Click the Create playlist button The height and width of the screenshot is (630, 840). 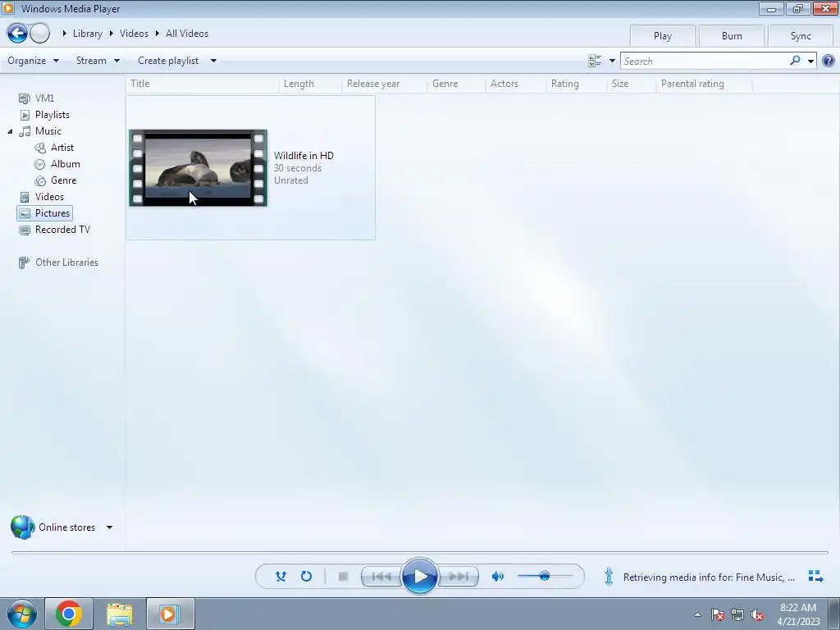click(168, 61)
